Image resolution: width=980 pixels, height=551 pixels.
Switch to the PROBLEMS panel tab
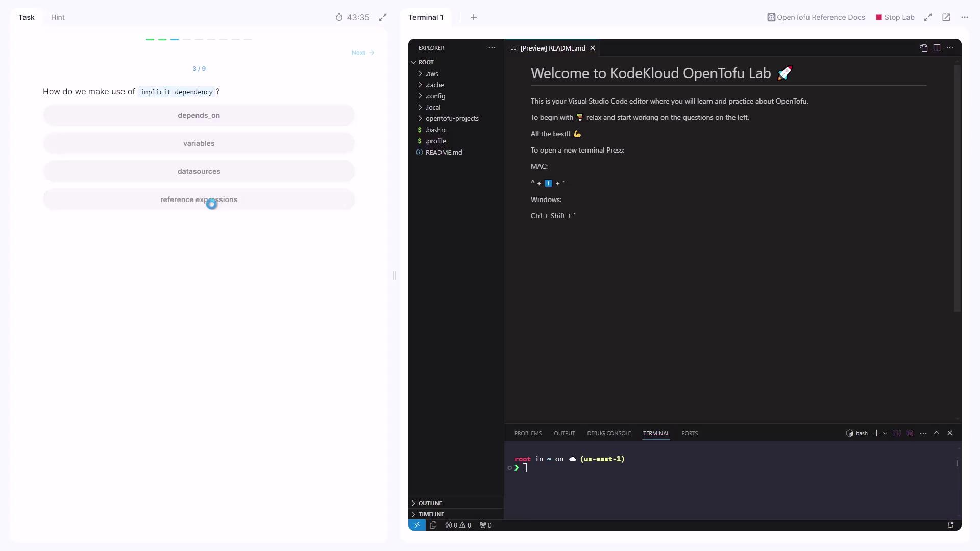tap(528, 433)
